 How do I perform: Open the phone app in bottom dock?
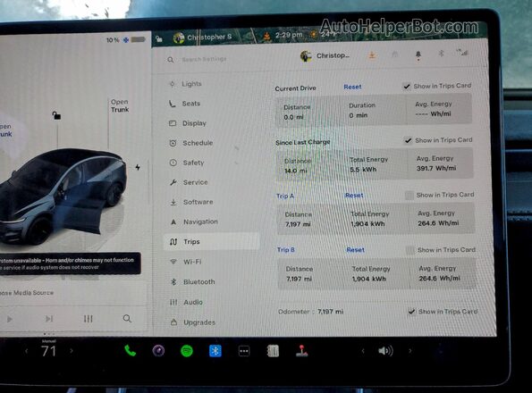130,351
